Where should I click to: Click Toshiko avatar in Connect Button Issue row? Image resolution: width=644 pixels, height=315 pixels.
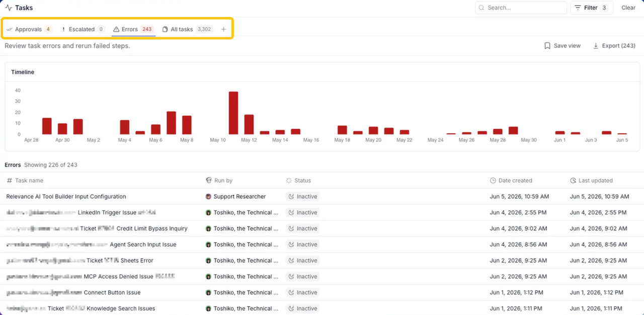[208, 293]
